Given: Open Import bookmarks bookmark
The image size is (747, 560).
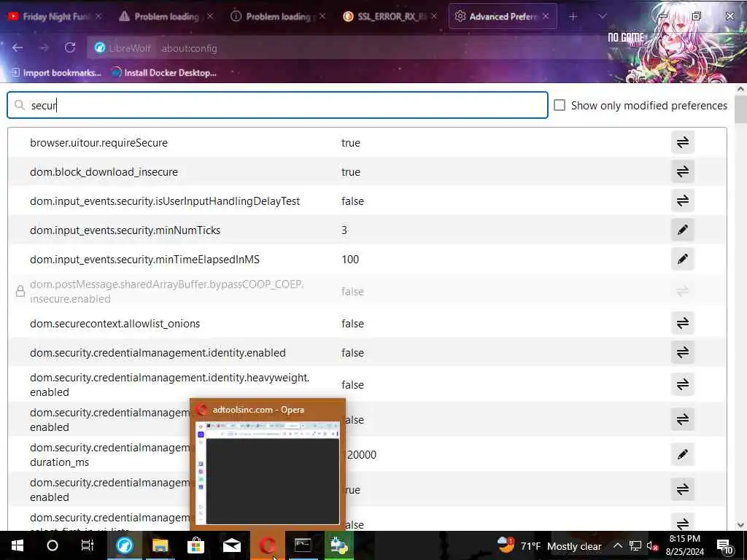Looking at the screenshot, I should 56,72.
